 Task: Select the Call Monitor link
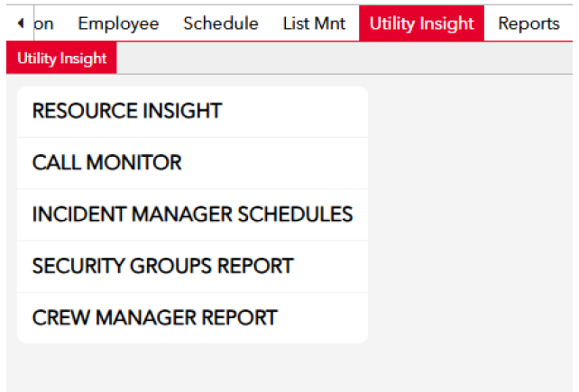coord(192,163)
